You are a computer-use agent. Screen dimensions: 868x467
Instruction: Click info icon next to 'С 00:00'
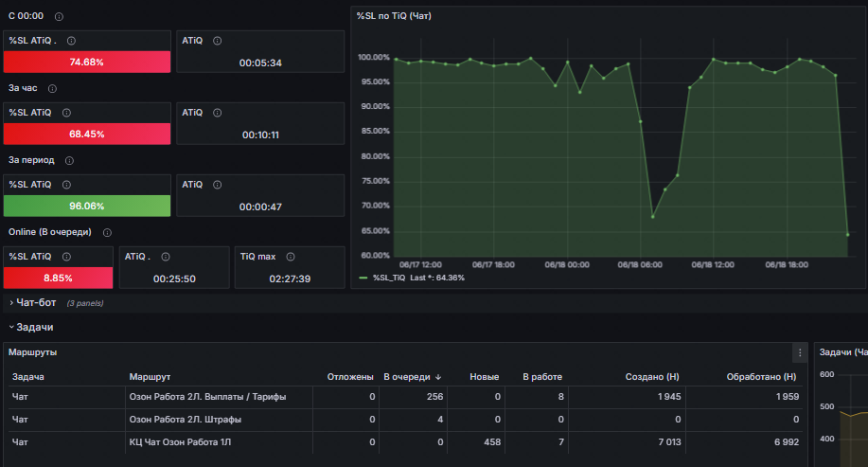tap(59, 17)
